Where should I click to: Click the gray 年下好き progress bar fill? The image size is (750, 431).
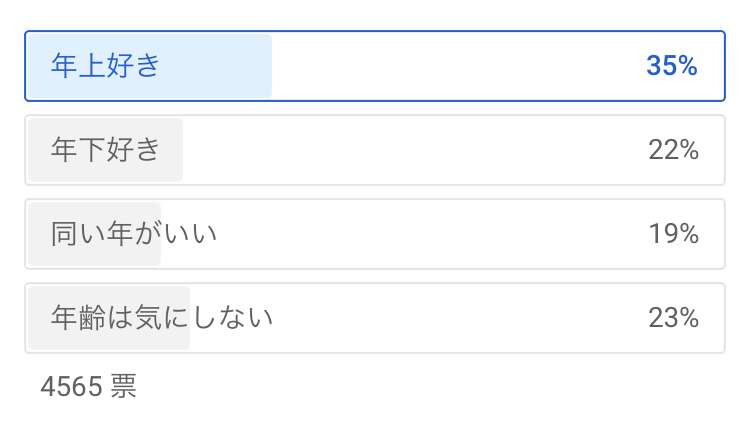(105, 150)
